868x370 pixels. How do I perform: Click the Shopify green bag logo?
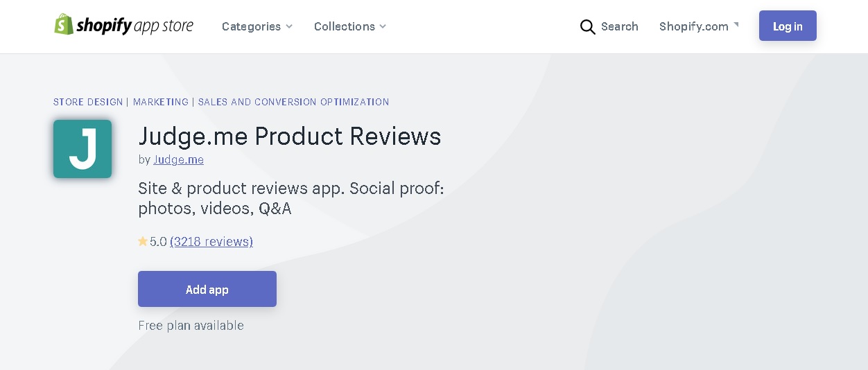click(x=64, y=25)
